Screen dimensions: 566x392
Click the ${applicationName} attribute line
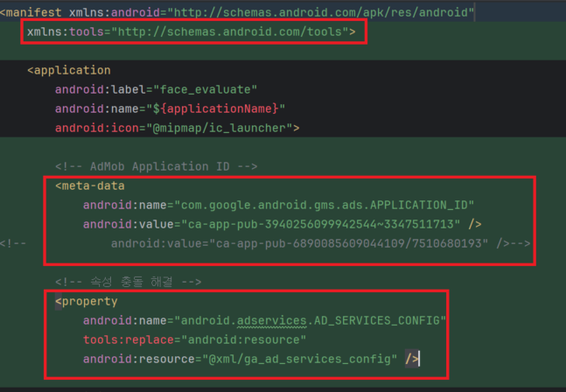point(170,108)
